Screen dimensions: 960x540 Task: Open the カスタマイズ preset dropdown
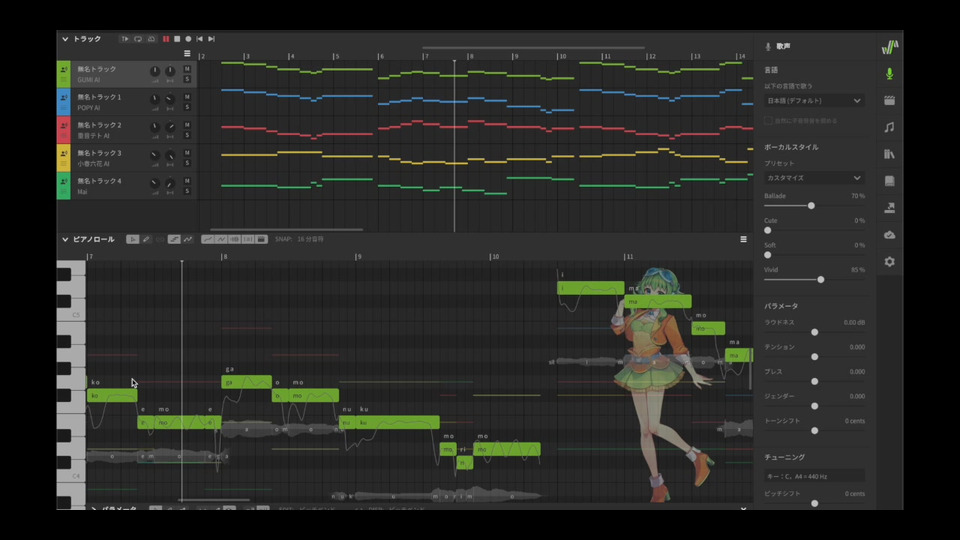coord(814,178)
